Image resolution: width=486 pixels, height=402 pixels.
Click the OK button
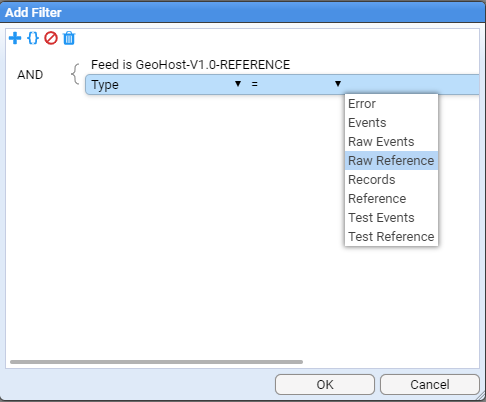(325, 384)
